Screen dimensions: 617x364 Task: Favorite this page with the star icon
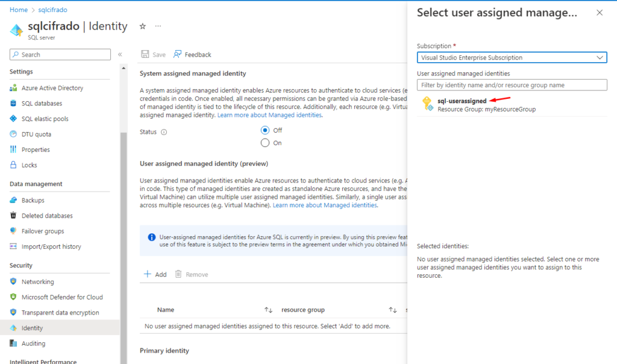click(142, 27)
